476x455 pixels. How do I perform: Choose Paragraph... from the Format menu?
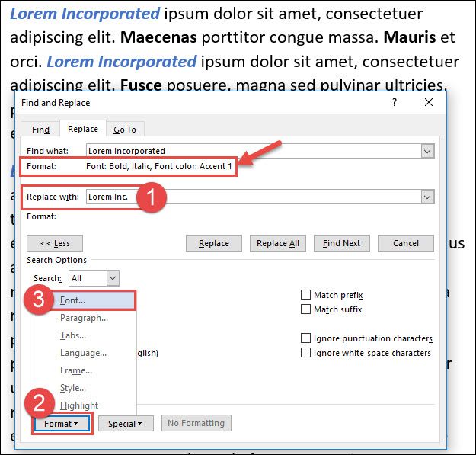tap(85, 318)
